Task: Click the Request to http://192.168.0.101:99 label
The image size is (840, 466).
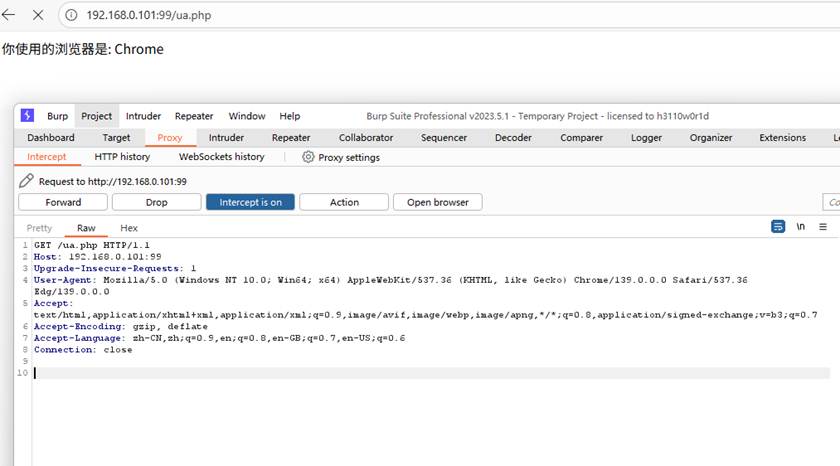Action: point(112,182)
